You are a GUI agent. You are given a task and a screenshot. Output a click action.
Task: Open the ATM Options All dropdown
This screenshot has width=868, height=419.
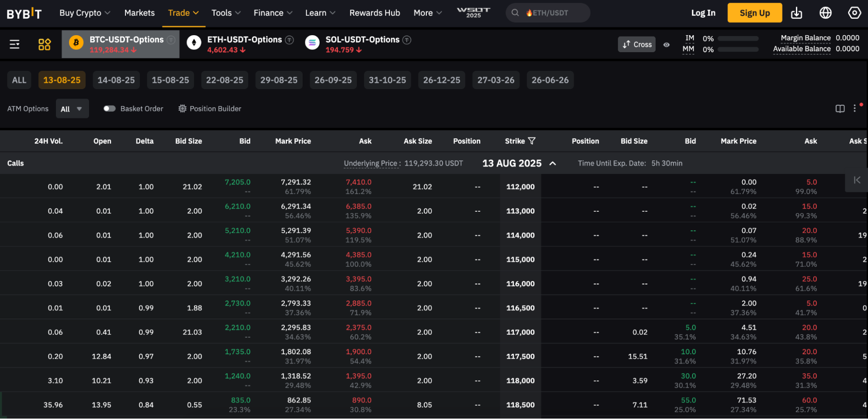click(x=72, y=109)
